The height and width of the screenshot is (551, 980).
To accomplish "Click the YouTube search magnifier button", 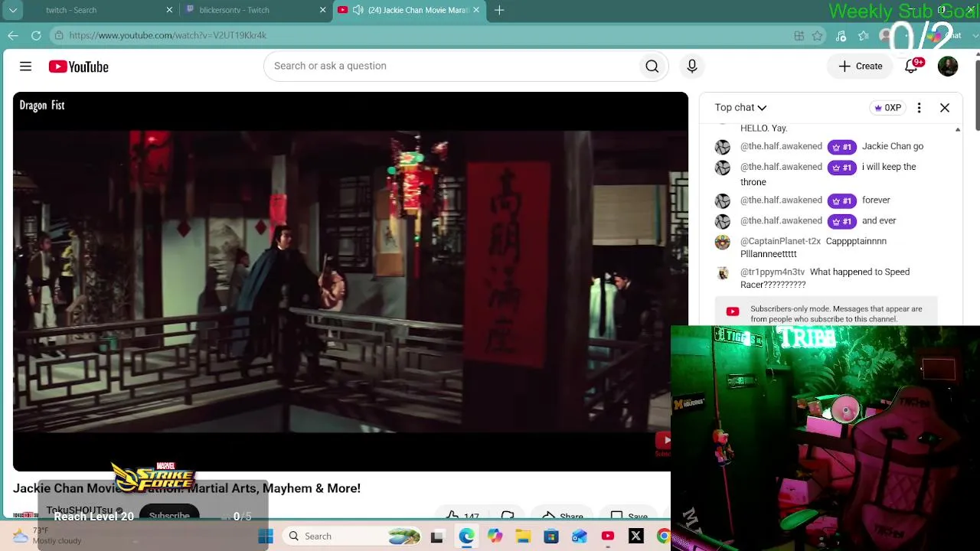I will pyautogui.click(x=652, y=67).
